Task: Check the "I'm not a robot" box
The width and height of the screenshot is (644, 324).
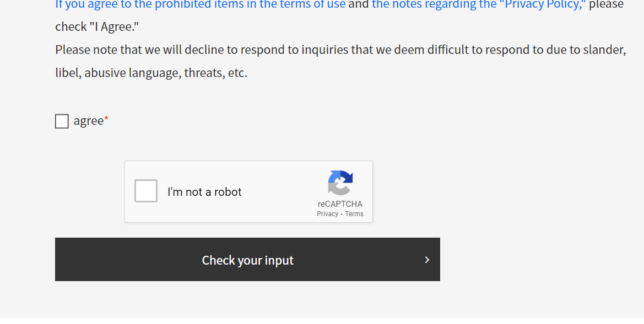Action: click(x=146, y=191)
